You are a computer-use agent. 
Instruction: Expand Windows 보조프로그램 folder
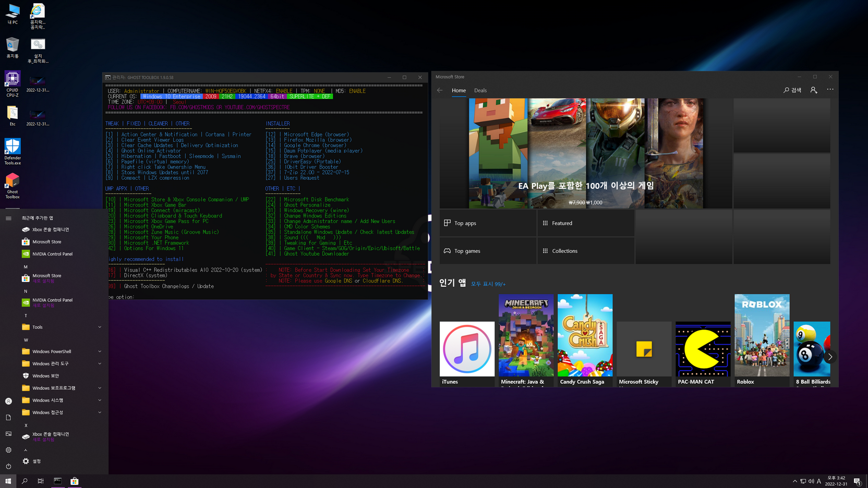[x=63, y=388]
